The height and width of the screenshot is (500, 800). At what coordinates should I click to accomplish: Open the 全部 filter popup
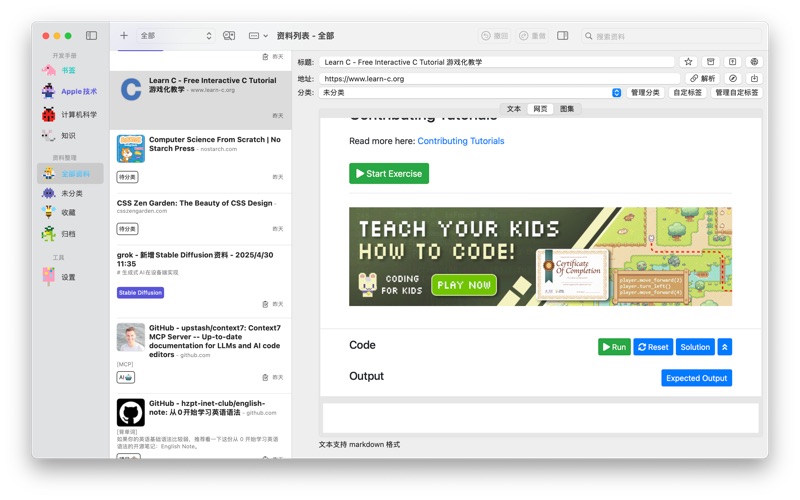point(176,36)
